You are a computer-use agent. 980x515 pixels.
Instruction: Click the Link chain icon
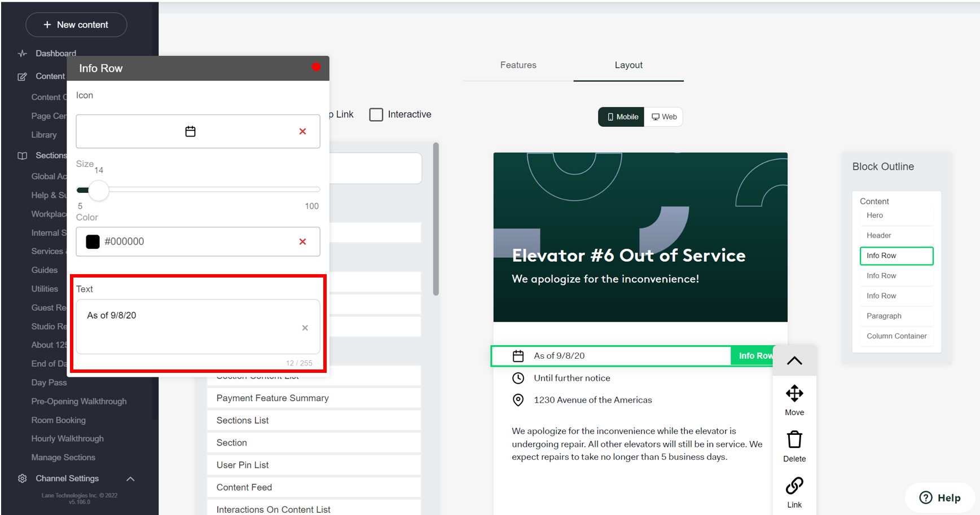pos(794,486)
